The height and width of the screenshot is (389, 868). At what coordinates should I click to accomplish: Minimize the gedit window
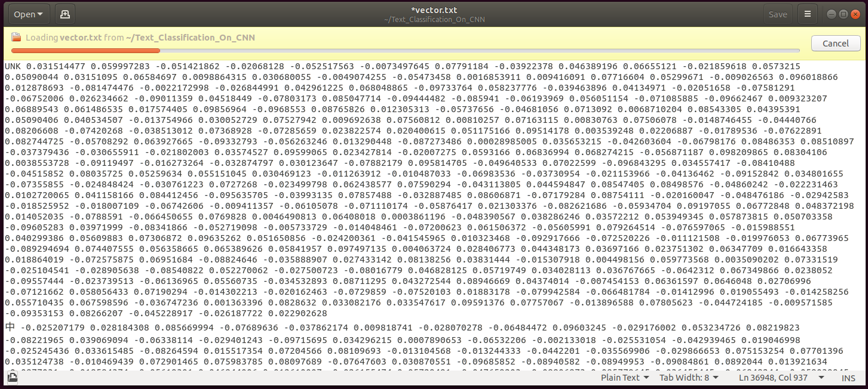point(832,14)
